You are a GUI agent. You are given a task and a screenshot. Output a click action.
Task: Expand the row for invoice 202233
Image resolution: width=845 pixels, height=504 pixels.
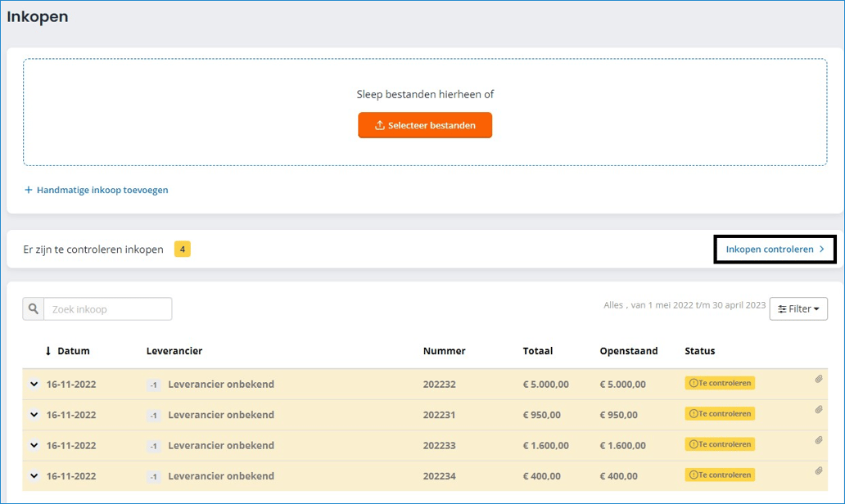pos(34,445)
